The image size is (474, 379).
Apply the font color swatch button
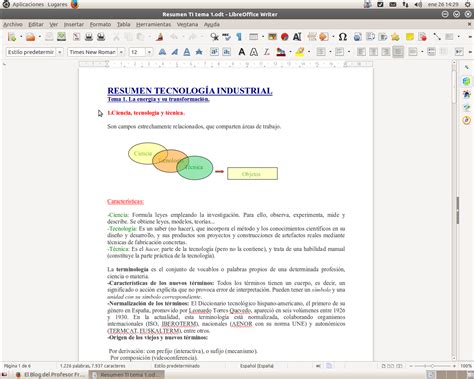(x=281, y=52)
